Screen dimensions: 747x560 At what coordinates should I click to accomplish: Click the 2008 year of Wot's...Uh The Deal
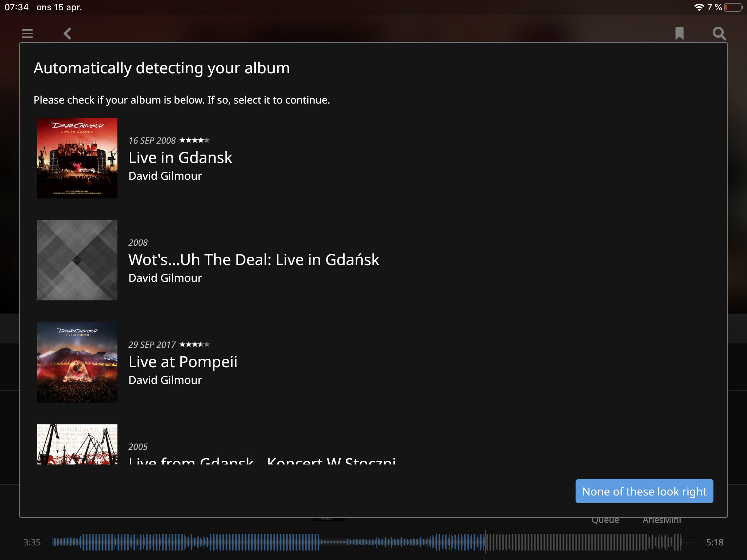138,242
